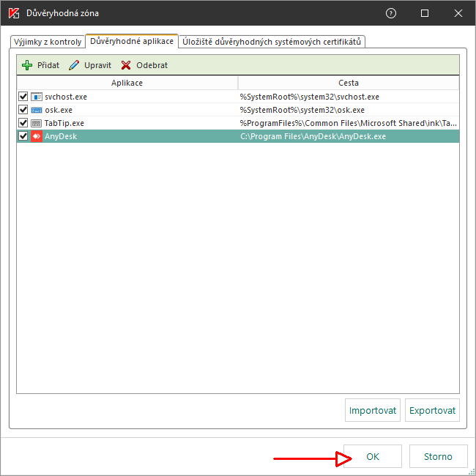Uncheck the svchost.exe checkbox
Viewport: 476px width, 476px height.
pyautogui.click(x=23, y=97)
